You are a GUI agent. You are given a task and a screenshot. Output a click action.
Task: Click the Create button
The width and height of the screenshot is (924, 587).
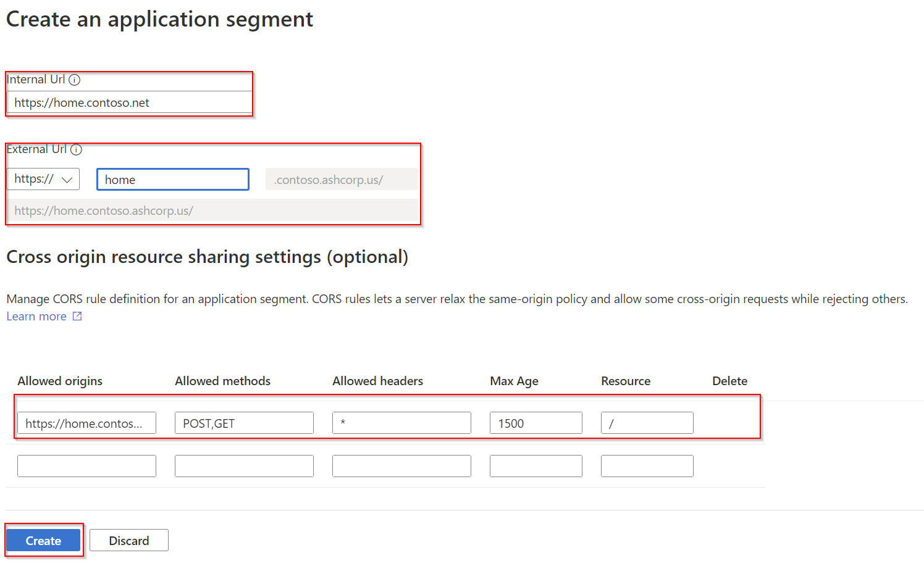pos(43,540)
